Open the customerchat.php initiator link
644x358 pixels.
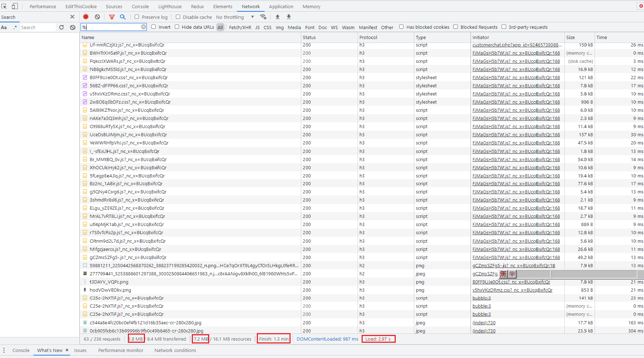click(517, 45)
